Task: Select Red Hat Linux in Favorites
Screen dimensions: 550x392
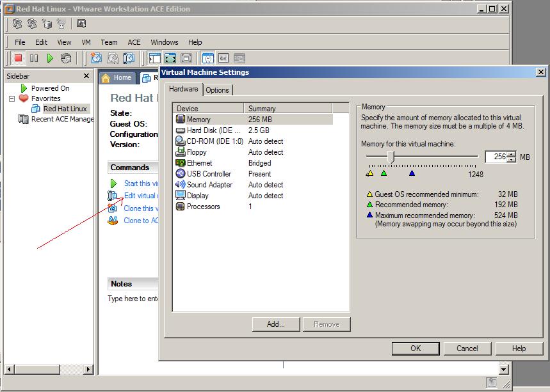Action: [x=65, y=109]
